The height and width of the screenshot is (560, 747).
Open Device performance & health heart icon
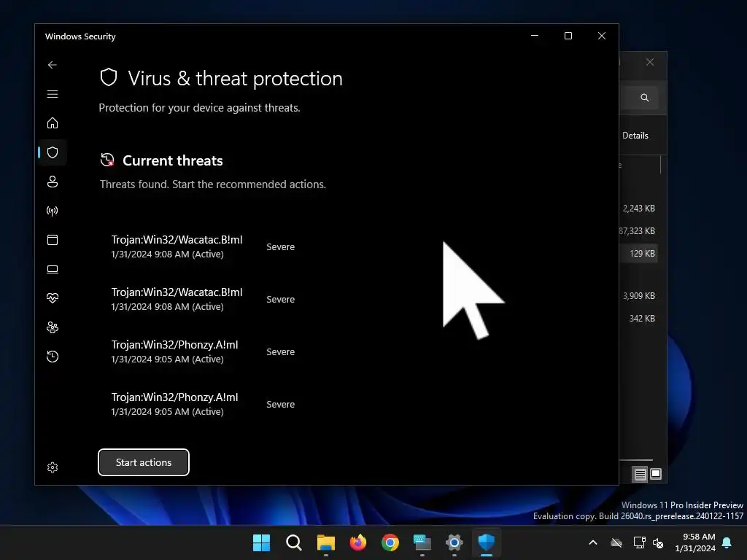coord(53,298)
